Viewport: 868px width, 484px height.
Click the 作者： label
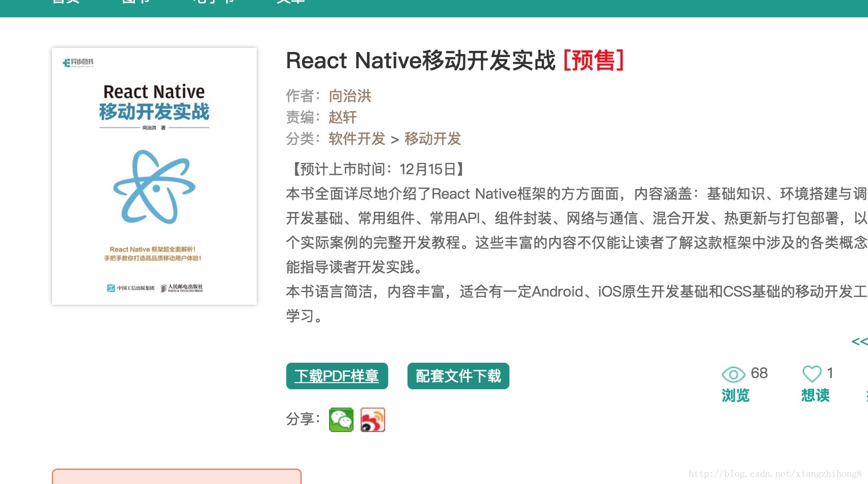(x=304, y=96)
